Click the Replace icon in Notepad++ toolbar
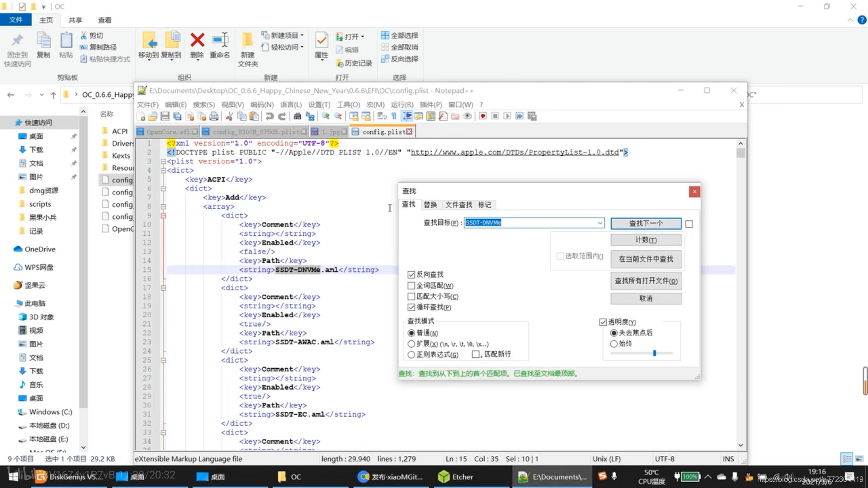The height and width of the screenshot is (488, 868). pos(310,117)
